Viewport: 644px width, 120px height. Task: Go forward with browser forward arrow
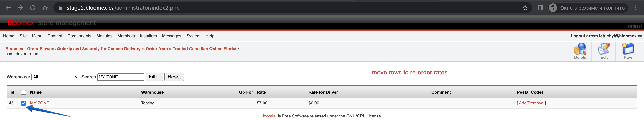(20, 8)
